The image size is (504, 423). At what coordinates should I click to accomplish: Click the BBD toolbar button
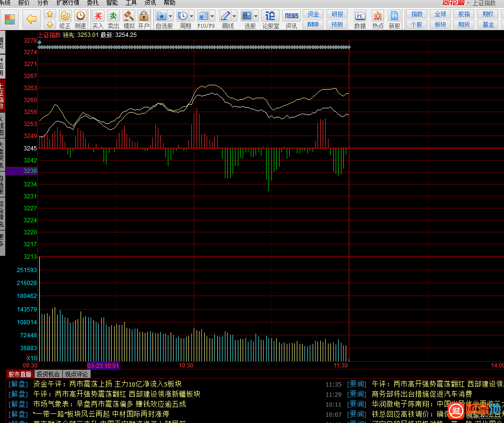click(x=313, y=24)
